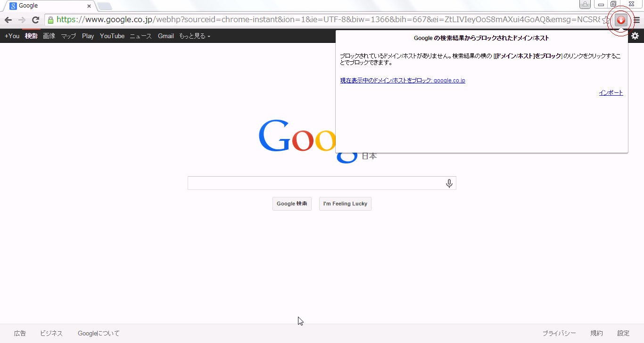The width and height of the screenshot is (644, 343).
Task: Open YouTube from the Google bar
Action: pyautogui.click(x=112, y=36)
